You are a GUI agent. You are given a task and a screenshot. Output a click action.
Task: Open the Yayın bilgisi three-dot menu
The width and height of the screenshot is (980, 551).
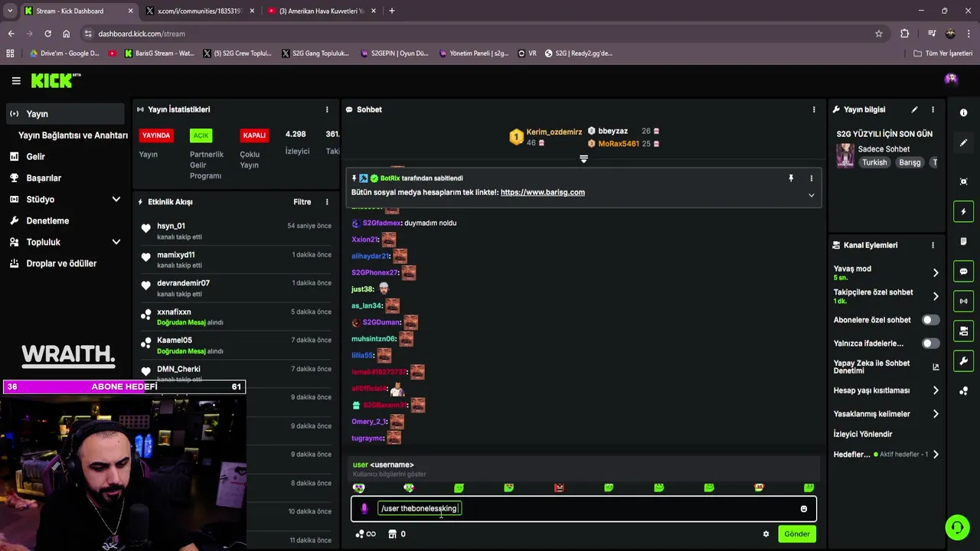click(x=933, y=109)
